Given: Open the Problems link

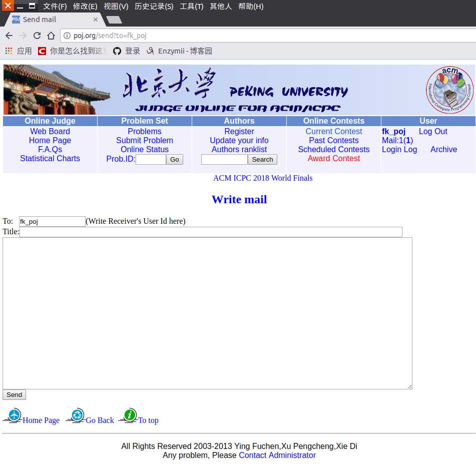Looking at the screenshot, I should [x=145, y=132].
